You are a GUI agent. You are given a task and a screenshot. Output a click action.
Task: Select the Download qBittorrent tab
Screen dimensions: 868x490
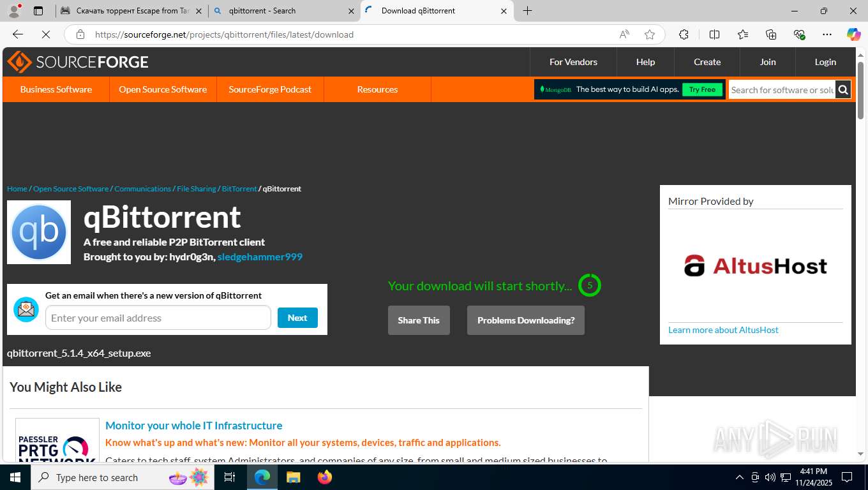pos(437,11)
